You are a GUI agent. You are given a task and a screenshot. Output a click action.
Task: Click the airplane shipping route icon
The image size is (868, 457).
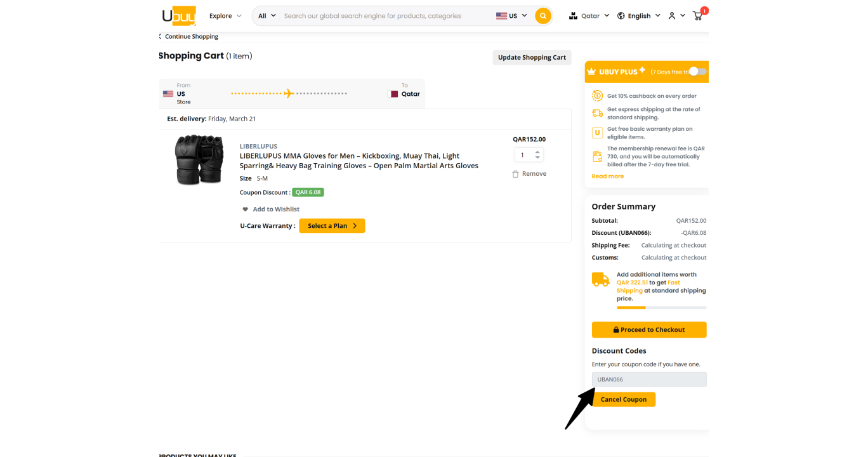point(289,93)
